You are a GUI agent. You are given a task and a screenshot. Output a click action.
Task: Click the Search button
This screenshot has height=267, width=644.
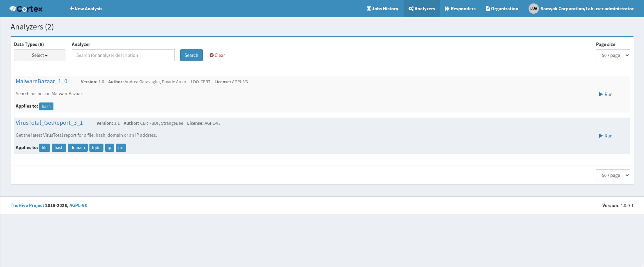[191, 55]
